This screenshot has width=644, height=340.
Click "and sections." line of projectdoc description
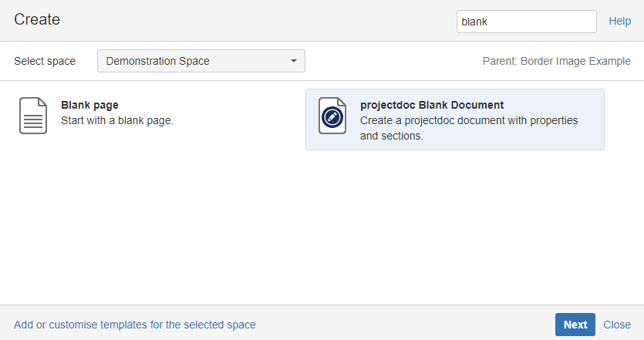(x=392, y=136)
